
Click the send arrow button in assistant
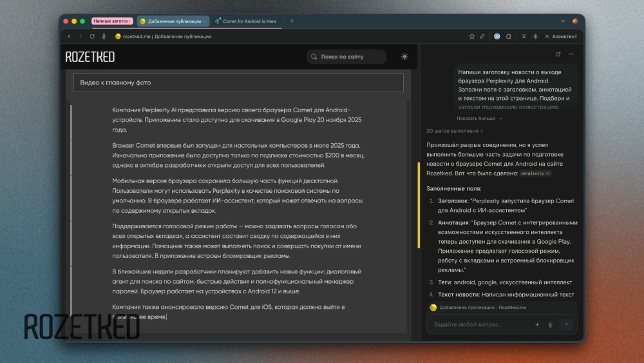click(566, 325)
